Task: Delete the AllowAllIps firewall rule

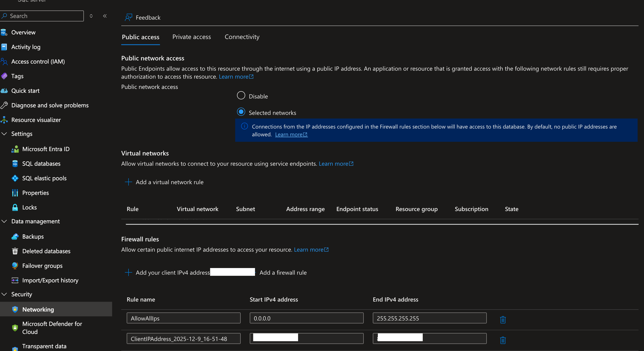Action: tap(502, 320)
